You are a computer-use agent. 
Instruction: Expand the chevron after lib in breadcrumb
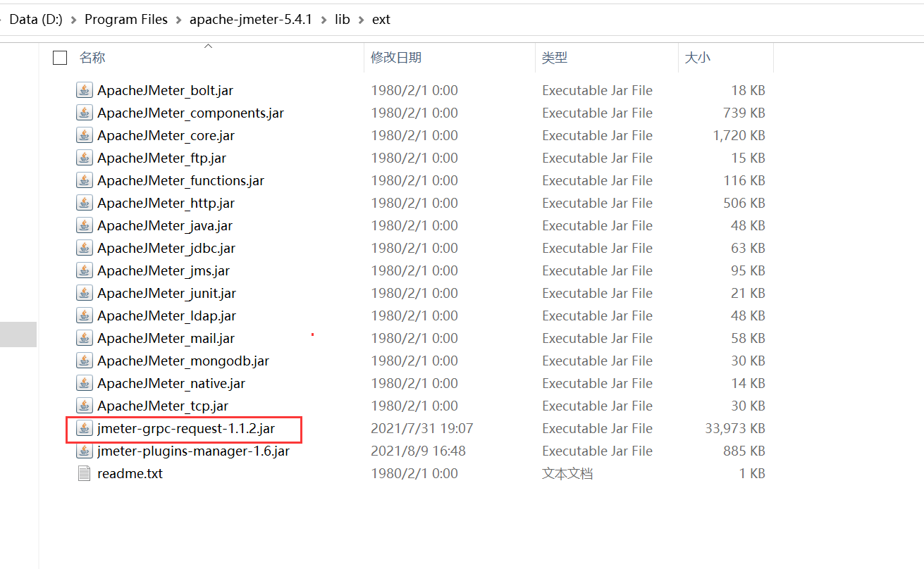coord(361,20)
